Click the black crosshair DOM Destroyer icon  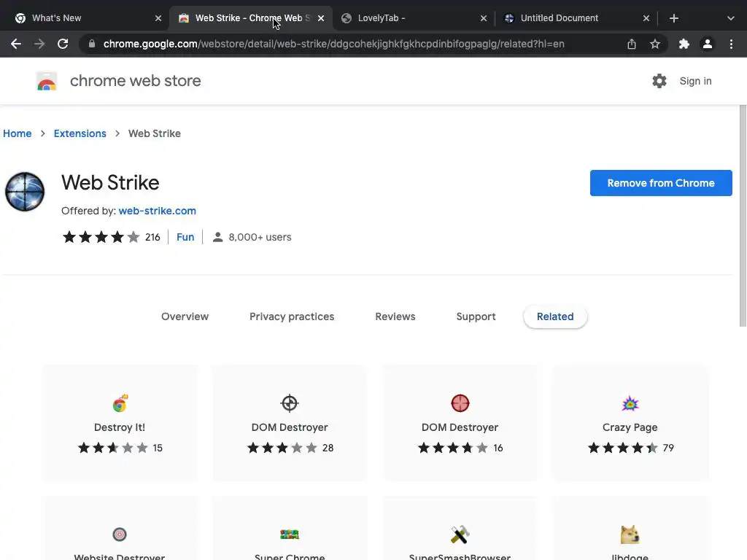point(290,403)
